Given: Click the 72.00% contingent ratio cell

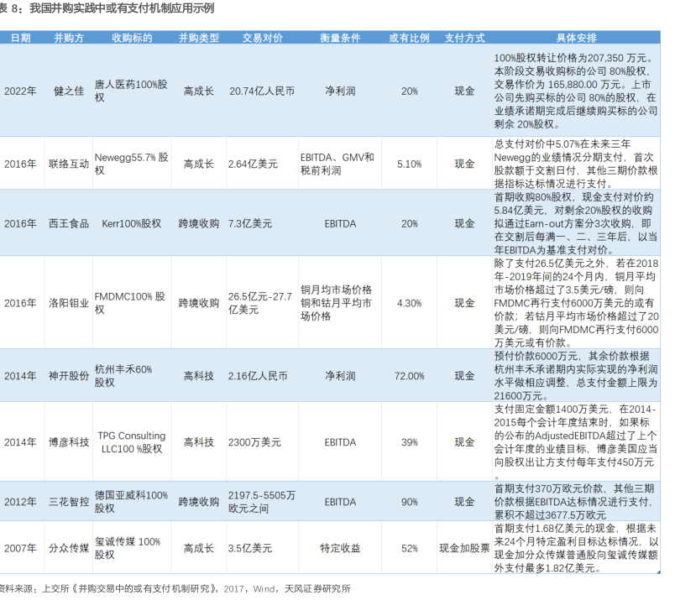Looking at the screenshot, I should [x=409, y=376].
